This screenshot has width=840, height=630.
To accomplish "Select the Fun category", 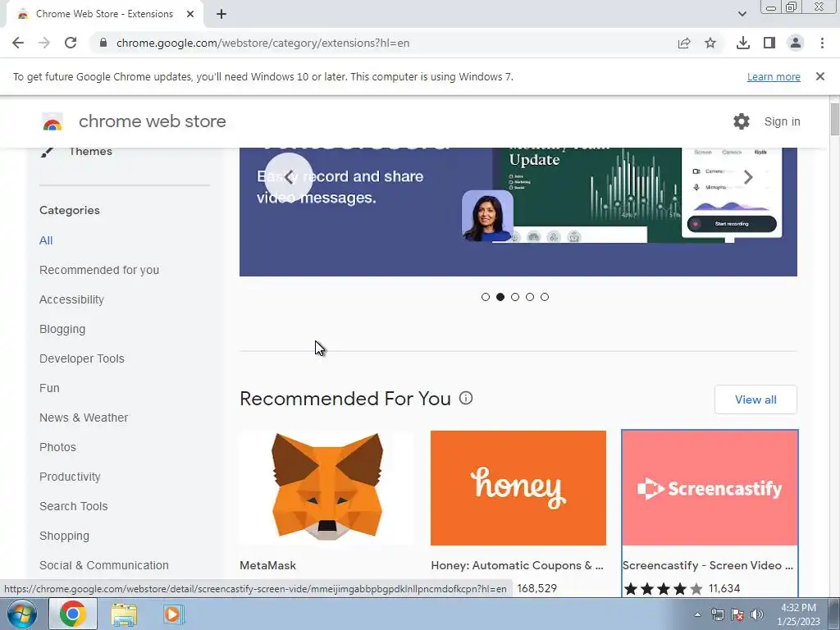I will coord(49,388).
